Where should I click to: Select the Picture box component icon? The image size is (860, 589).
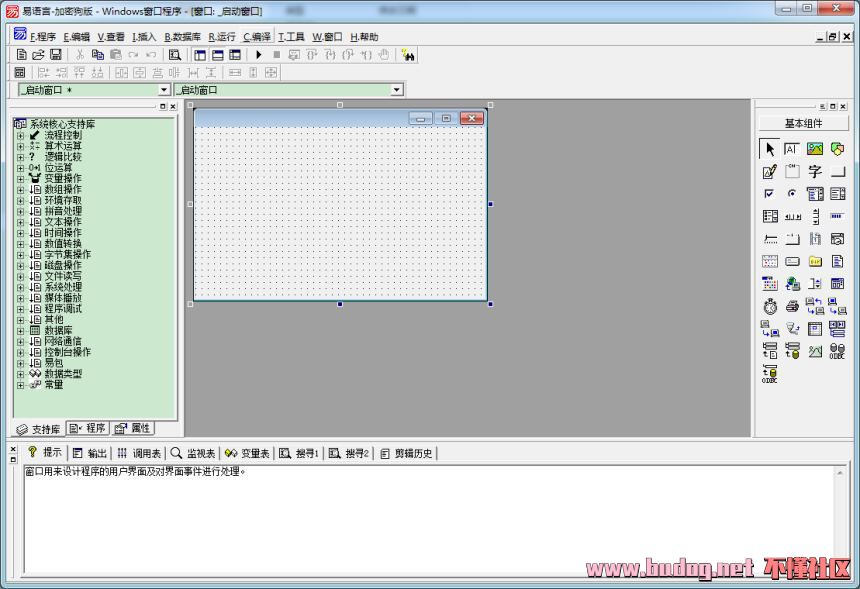[814, 149]
